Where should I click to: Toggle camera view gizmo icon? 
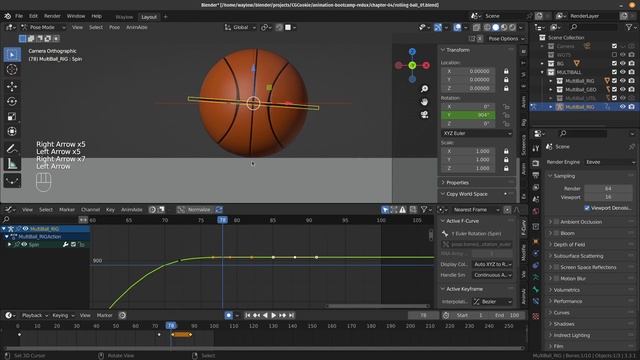point(424,115)
